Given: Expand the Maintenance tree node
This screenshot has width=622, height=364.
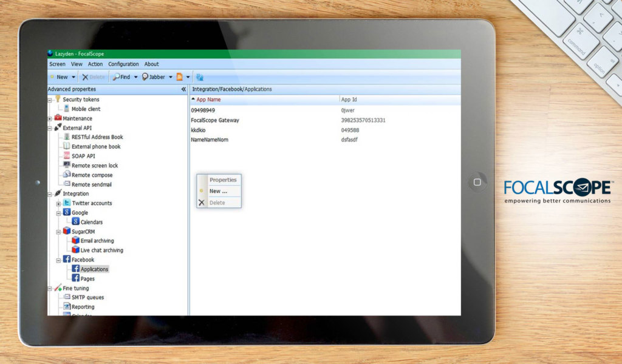Looking at the screenshot, I should (x=50, y=119).
